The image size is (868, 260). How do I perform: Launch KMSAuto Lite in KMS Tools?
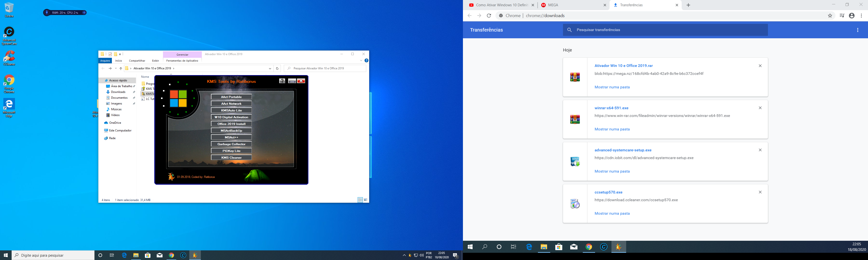point(231,110)
